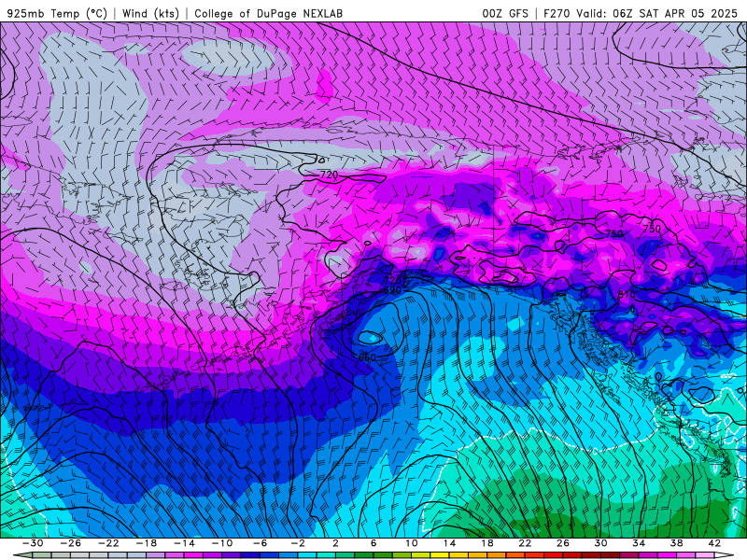Select the "810" contour label
Image resolution: width=747 pixels, height=560 pixels.
[x=627, y=294]
